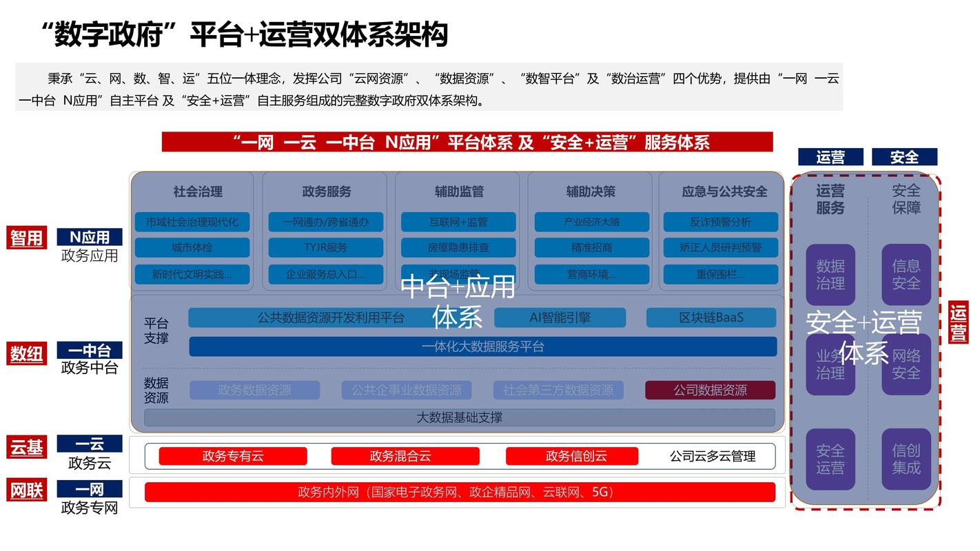Select the 区块链BaaS box
The image size is (980, 551).
711,318
